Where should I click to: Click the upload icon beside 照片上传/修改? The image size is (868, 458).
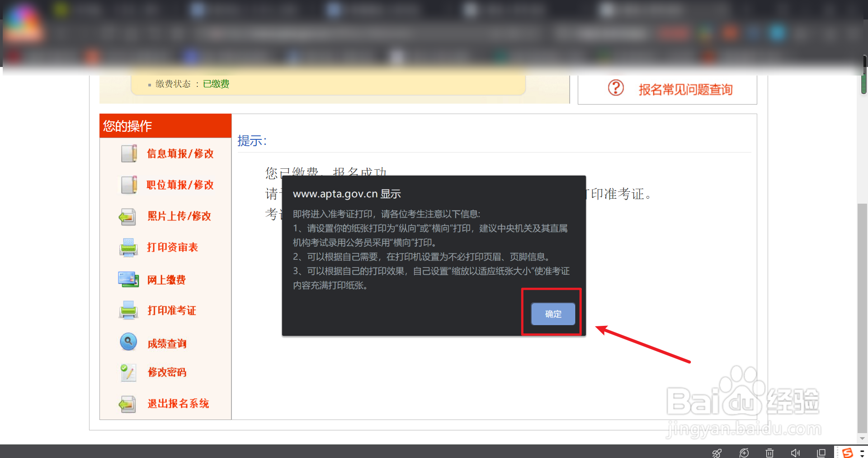point(127,217)
